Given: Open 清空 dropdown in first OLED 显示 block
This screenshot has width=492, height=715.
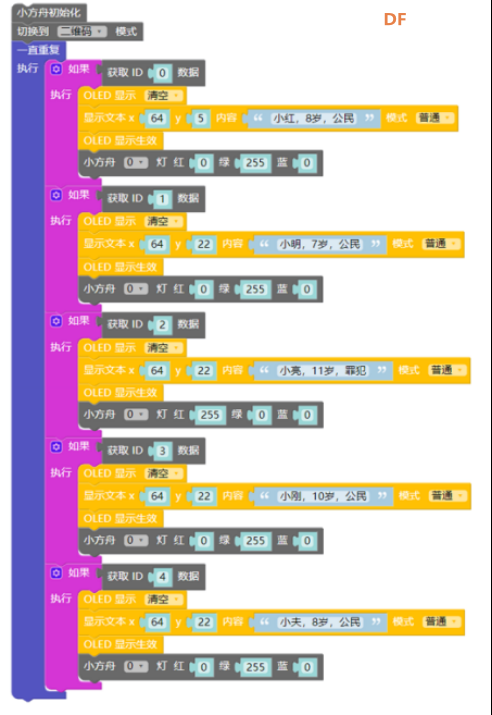Looking at the screenshot, I should coord(164,95).
